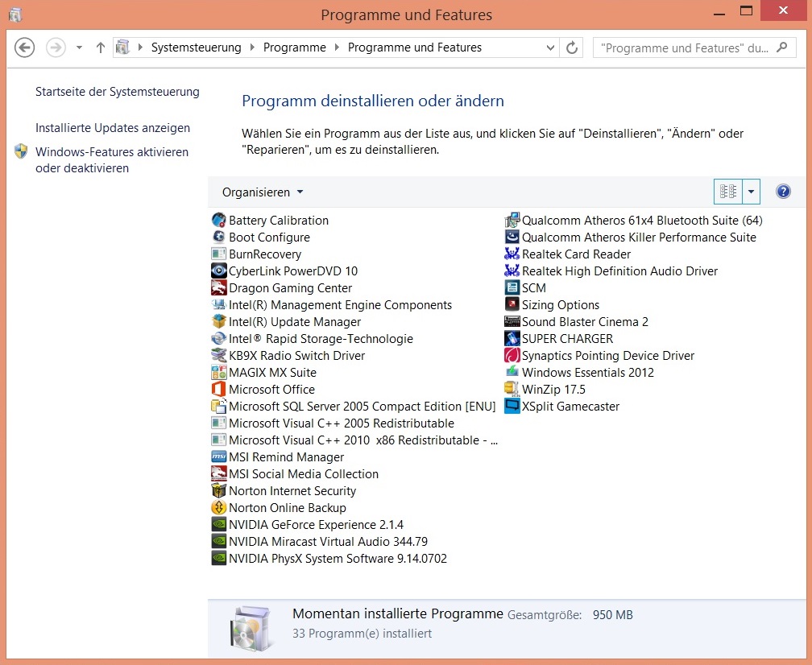The image size is (812, 665).
Task: Click the Qualcomm Atheros Bluetooth Suite icon
Action: [512, 220]
